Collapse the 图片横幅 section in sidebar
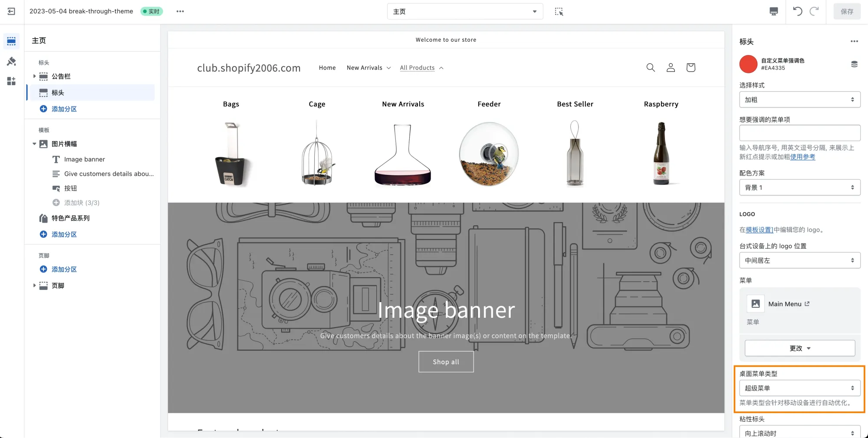 click(x=35, y=144)
